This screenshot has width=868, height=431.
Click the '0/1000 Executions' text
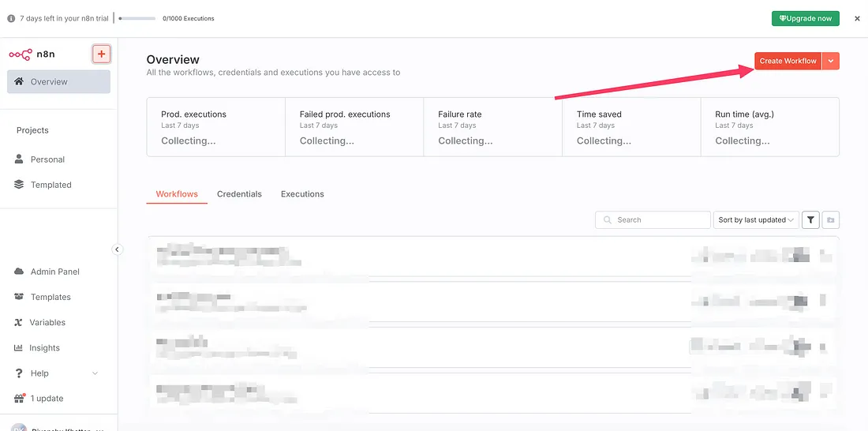coord(189,18)
